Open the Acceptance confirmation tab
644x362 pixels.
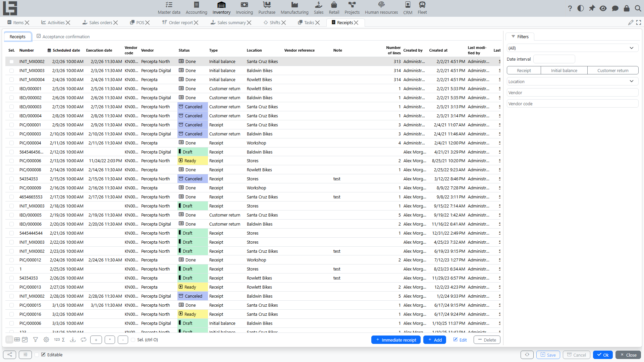click(63, 37)
